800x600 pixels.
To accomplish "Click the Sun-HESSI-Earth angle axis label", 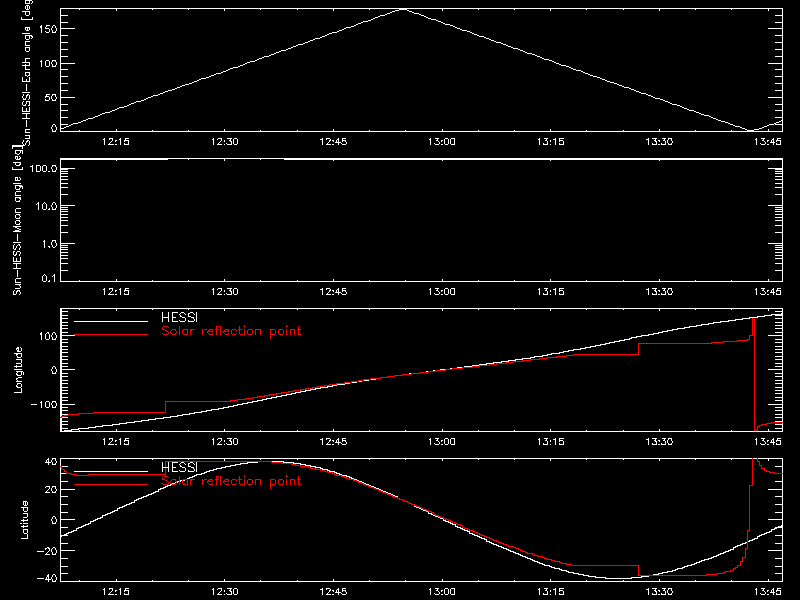I will [27, 73].
